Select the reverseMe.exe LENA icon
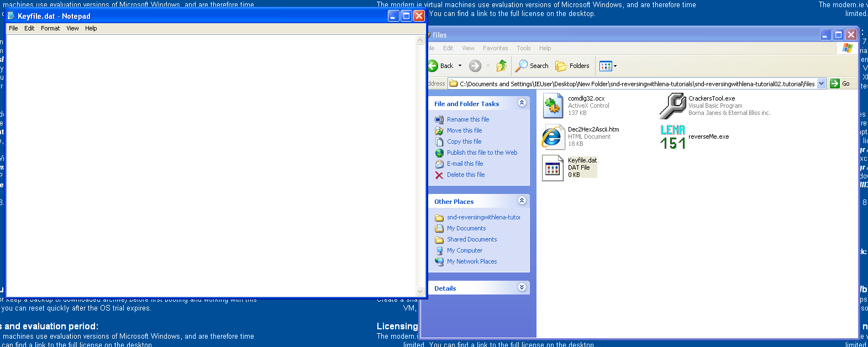This screenshot has height=347, width=868. click(x=672, y=136)
